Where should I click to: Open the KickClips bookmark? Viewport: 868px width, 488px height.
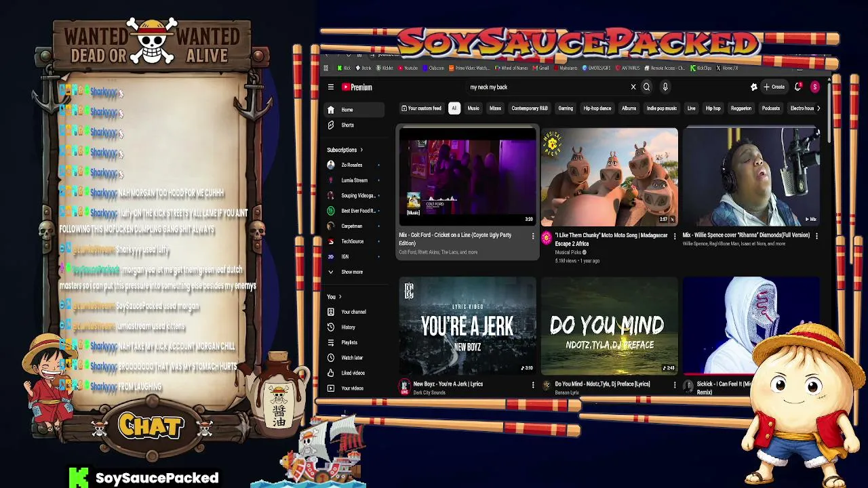702,68
